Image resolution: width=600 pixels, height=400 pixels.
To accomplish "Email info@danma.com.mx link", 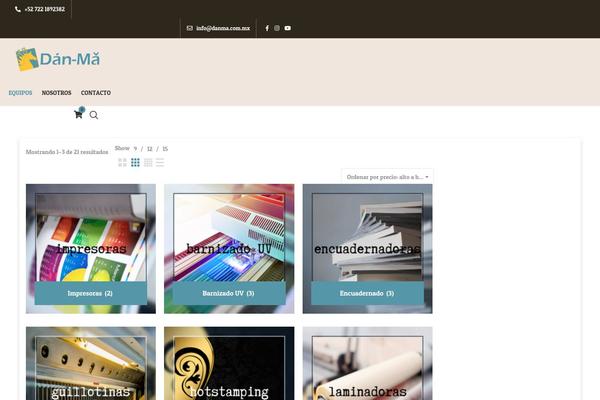I will (223, 28).
